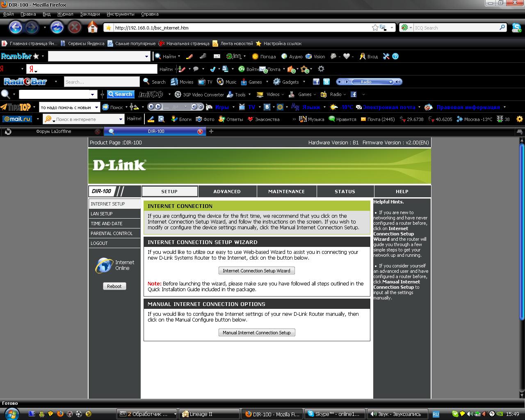Open a new tab with the plus button
The image size is (525, 420).
(x=211, y=131)
